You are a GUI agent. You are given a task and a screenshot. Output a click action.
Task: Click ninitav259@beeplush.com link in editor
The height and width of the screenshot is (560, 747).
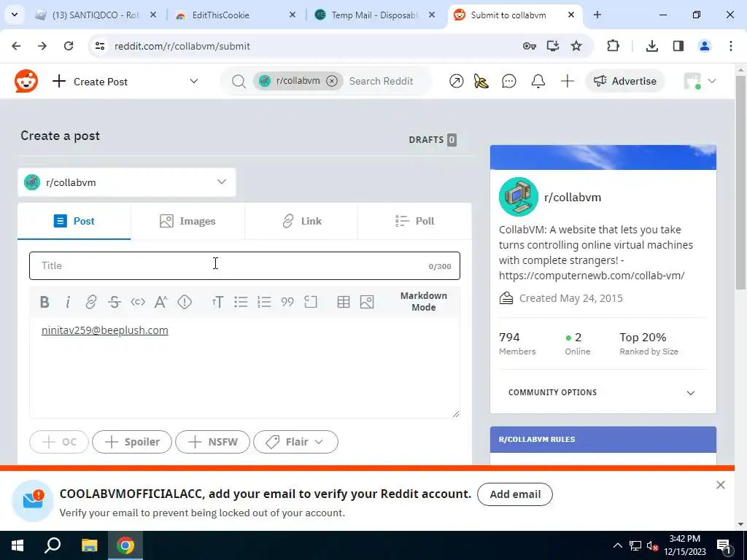(x=105, y=330)
